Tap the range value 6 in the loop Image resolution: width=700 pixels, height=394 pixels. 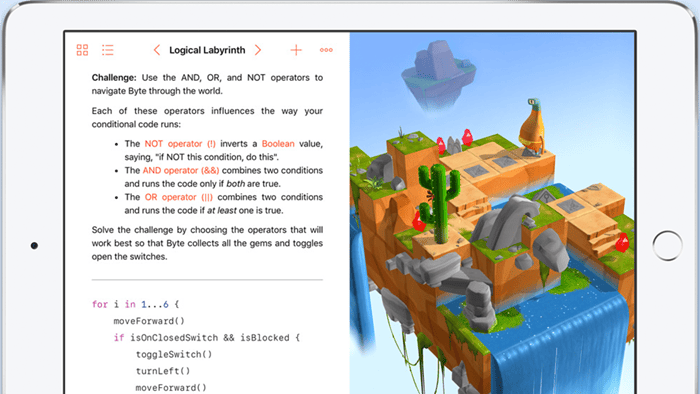click(166, 304)
